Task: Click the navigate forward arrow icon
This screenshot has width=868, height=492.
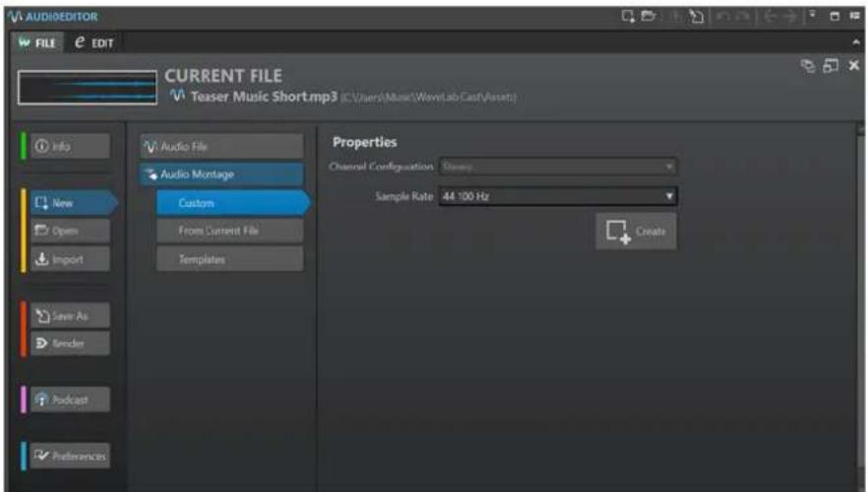Action: coord(790,17)
